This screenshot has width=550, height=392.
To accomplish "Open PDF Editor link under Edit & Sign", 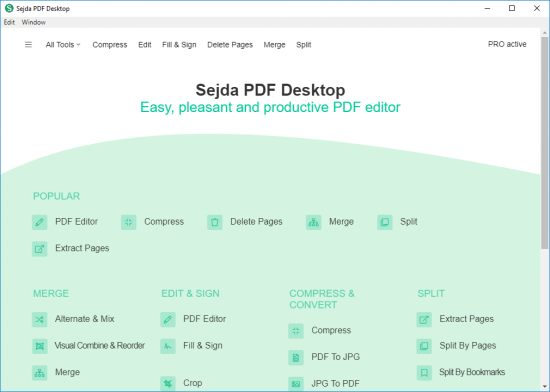I will pos(204,319).
